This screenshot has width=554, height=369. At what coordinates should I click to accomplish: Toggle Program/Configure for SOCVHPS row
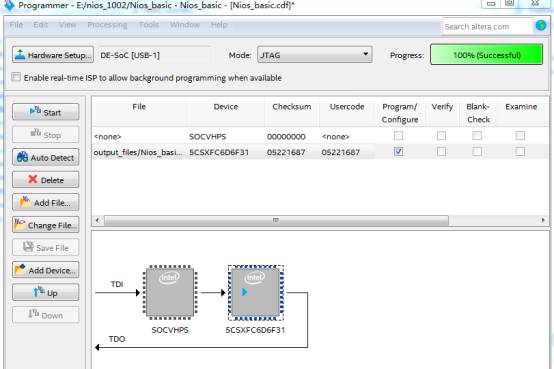coord(399,136)
